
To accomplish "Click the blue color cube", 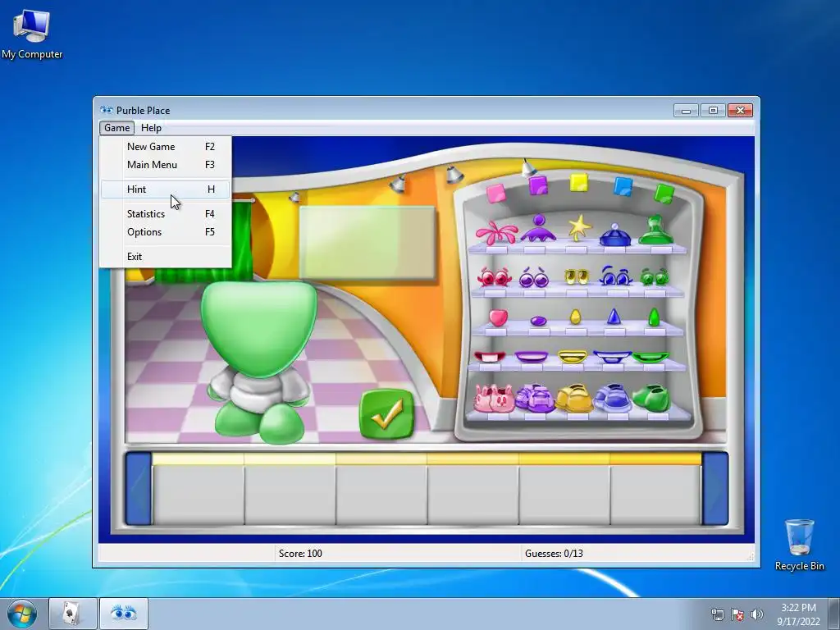I will [623, 186].
